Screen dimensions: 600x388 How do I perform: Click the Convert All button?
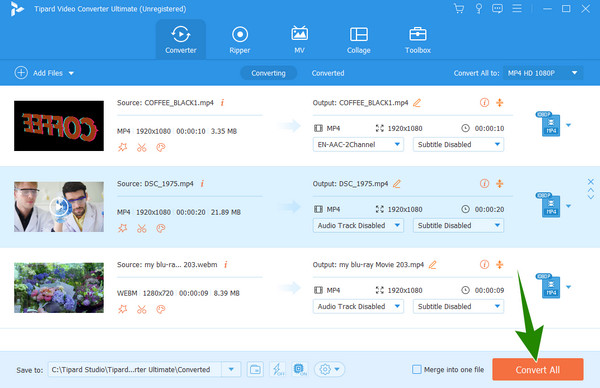538,370
